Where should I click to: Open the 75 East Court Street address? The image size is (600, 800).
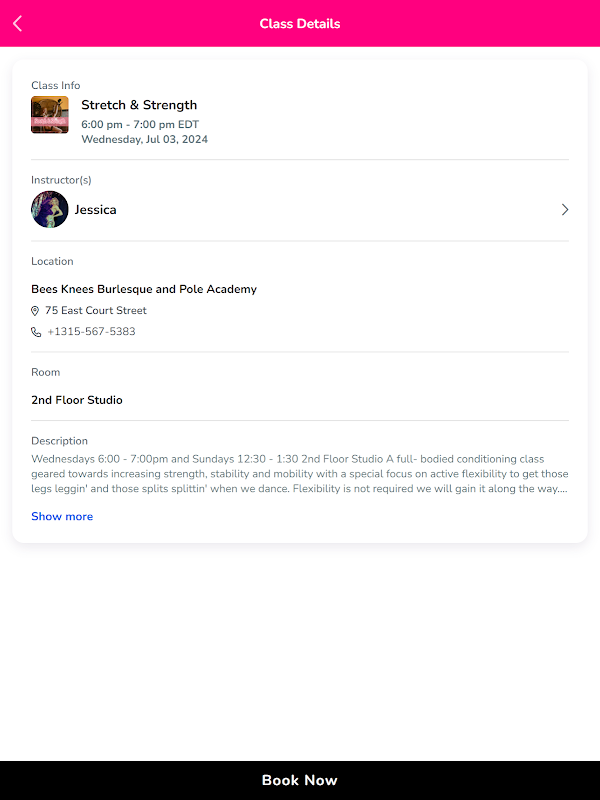(x=96, y=311)
